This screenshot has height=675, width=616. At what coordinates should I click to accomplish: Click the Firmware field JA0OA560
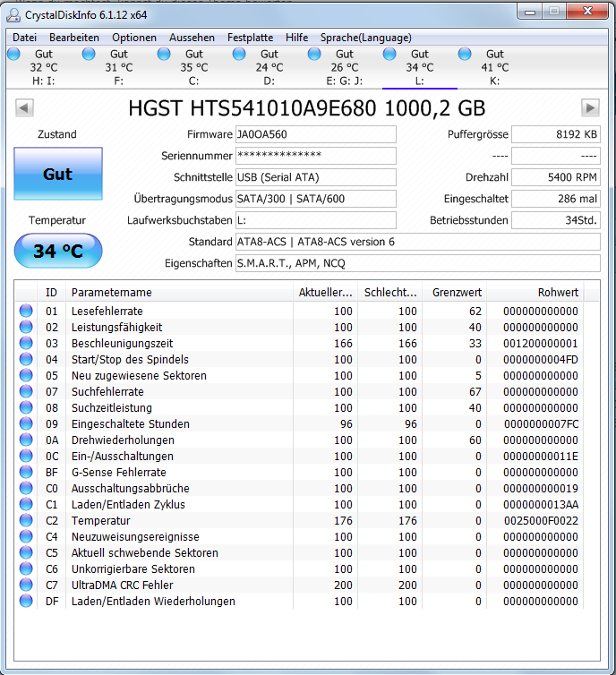coord(316,134)
